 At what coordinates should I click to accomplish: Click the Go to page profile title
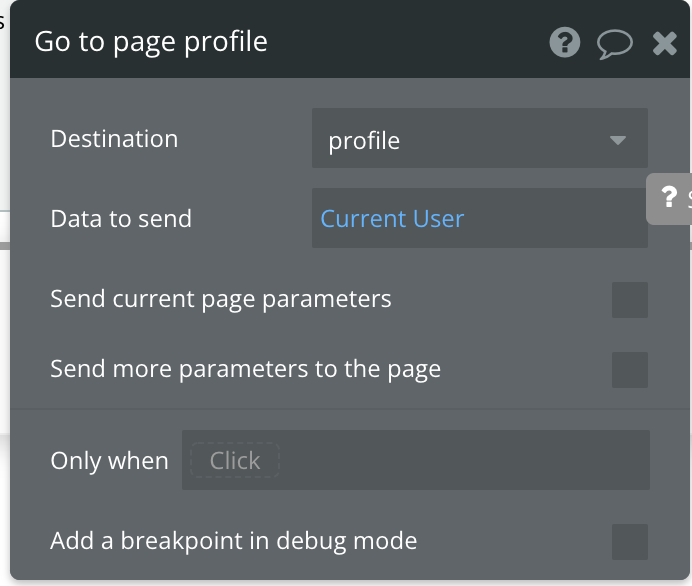pyautogui.click(x=151, y=42)
